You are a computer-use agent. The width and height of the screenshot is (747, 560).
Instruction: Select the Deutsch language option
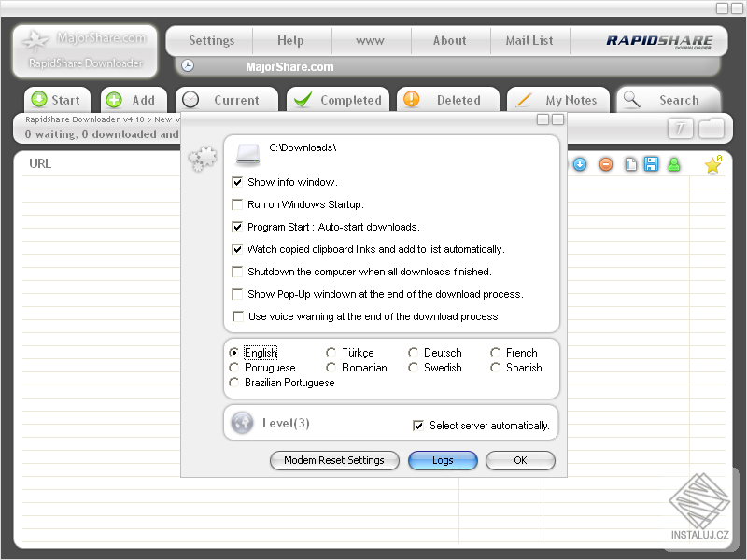(x=412, y=352)
